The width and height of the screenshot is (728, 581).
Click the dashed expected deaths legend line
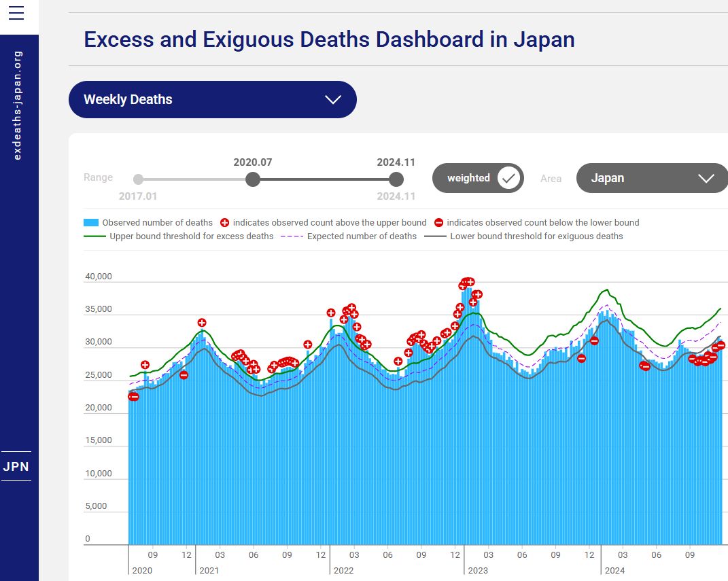pos(292,236)
